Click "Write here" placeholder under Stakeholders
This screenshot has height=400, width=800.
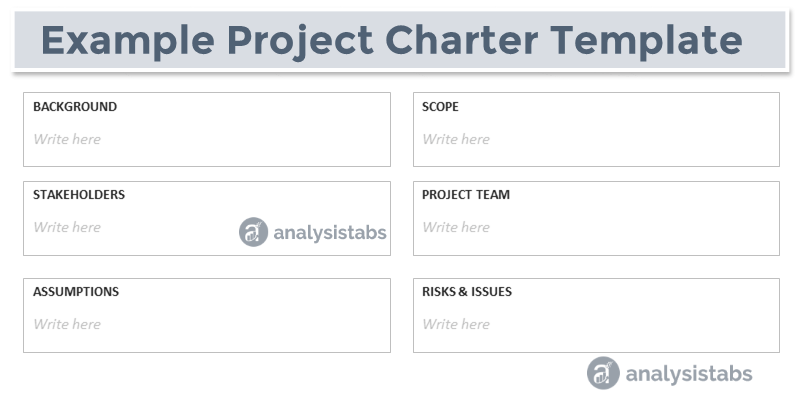pos(67,227)
